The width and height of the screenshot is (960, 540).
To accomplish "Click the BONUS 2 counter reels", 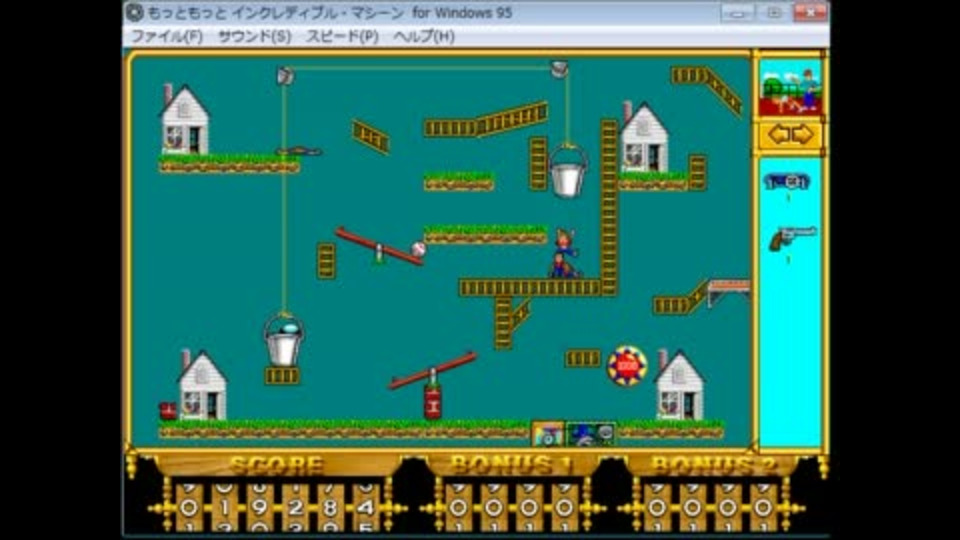I will coord(710,507).
